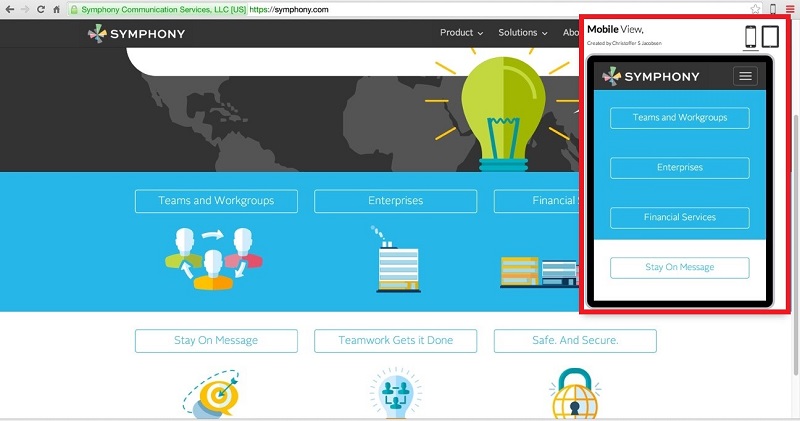This screenshot has height=421, width=800.
Task: Click the target and arrow illustration
Action: pyautogui.click(x=212, y=394)
